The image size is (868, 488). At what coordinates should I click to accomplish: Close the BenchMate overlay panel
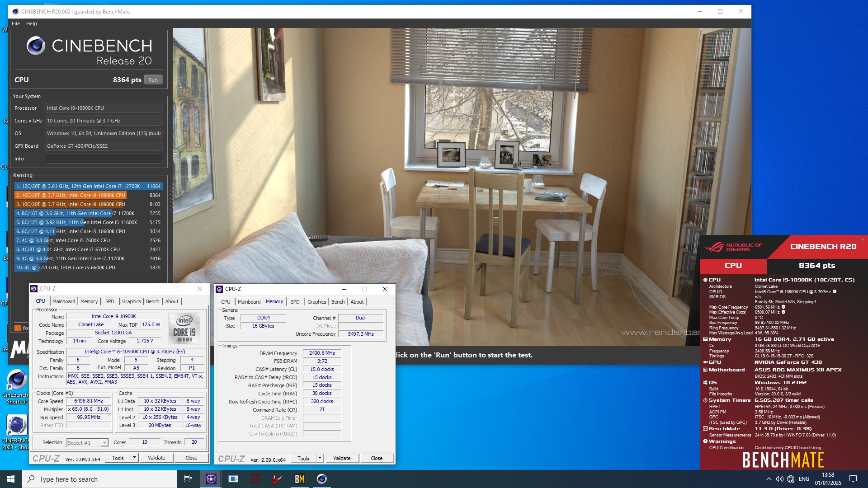pyautogui.click(x=863, y=239)
